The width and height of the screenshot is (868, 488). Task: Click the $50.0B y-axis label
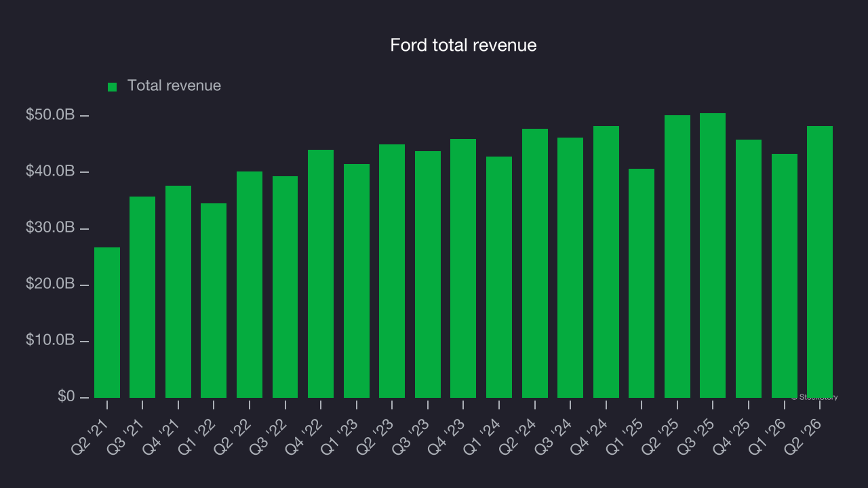(50, 115)
